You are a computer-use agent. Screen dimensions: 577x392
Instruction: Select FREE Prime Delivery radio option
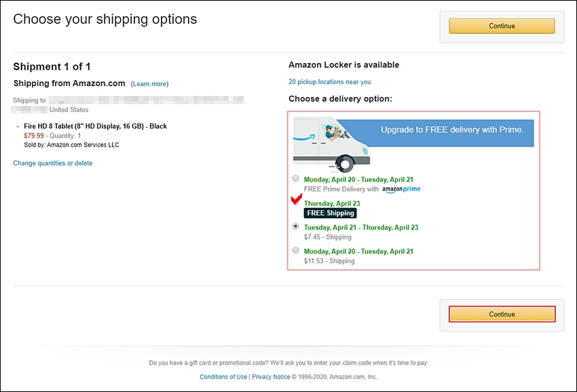(x=295, y=178)
